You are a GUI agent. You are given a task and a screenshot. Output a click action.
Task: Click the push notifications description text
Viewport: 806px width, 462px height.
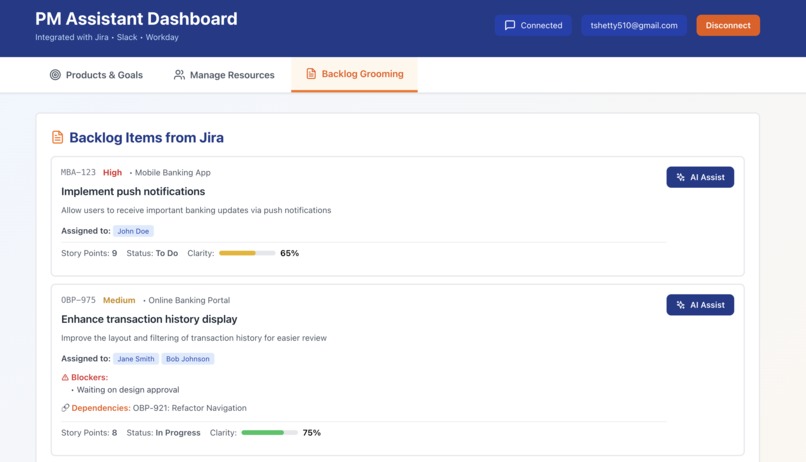click(196, 210)
